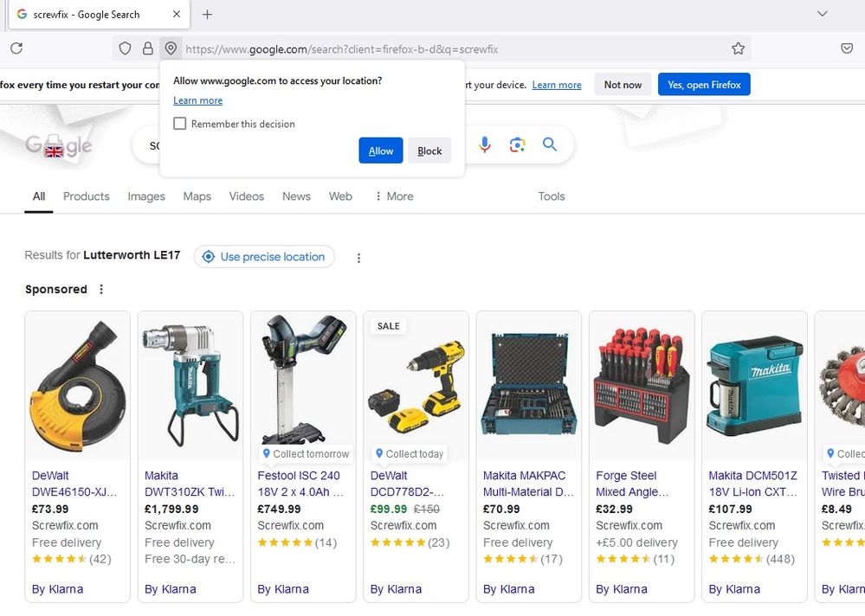Click the tracking protection shield icon
Viewport: 865px width, 616px height.
126,49
